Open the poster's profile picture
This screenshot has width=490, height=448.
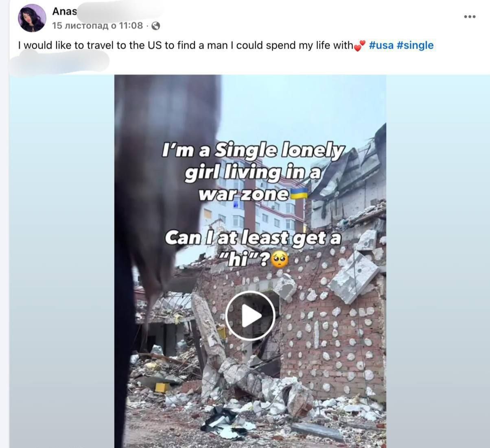(x=32, y=18)
